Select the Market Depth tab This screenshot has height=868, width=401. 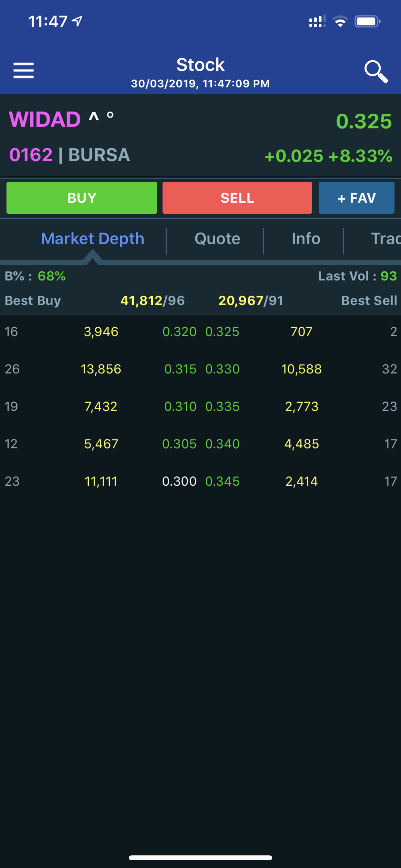point(93,239)
